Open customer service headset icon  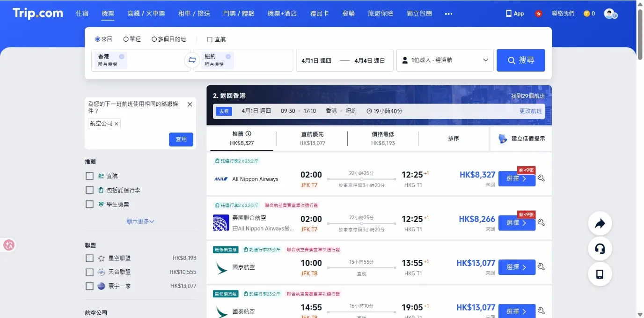pyautogui.click(x=600, y=249)
